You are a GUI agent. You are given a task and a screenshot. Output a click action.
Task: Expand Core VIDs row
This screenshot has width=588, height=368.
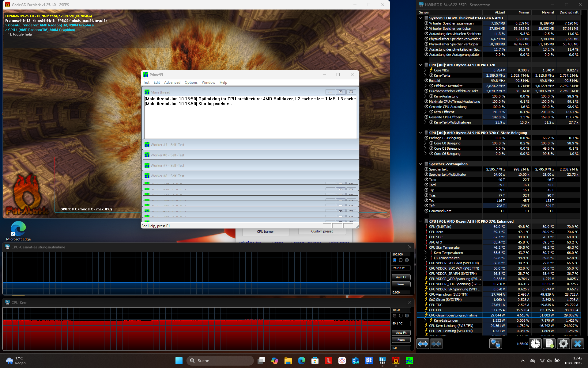[425, 70]
